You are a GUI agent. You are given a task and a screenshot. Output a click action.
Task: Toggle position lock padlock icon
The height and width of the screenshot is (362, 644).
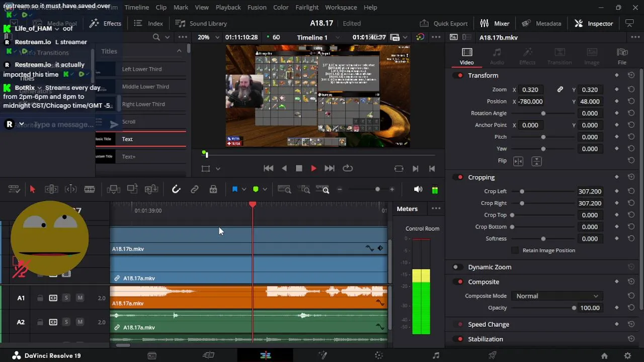(x=213, y=189)
